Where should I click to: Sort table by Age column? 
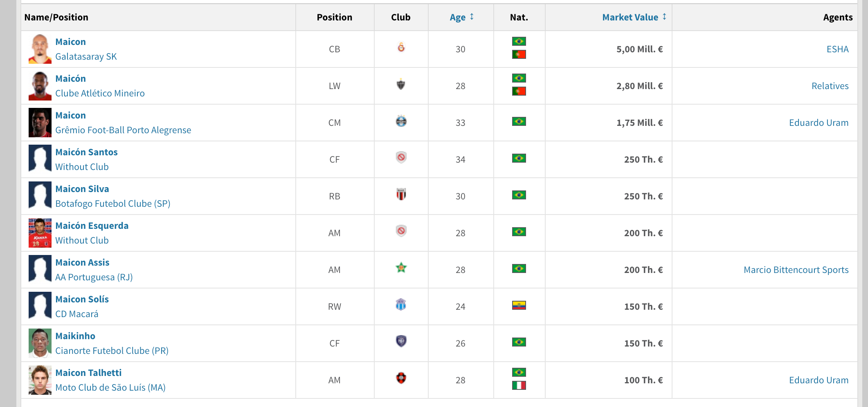point(457,17)
